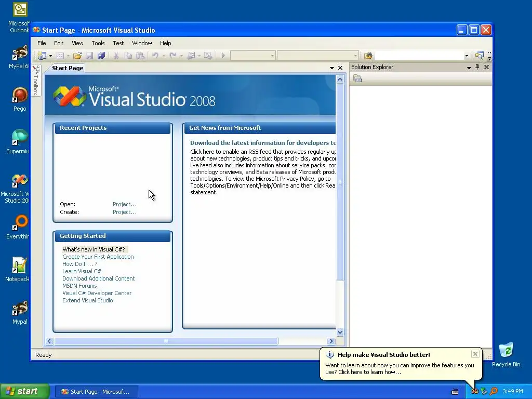This screenshot has width=532, height=399.
Task: Open Solution Explorer window position dropdown
Action: point(469,68)
